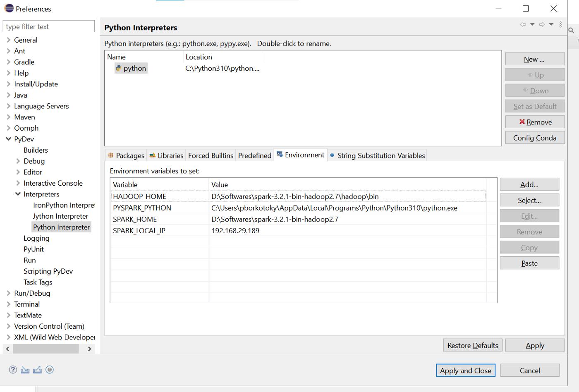Image resolution: width=579 pixels, height=392 pixels.
Task: Open the help icon at bottom left
Action: (13, 370)
